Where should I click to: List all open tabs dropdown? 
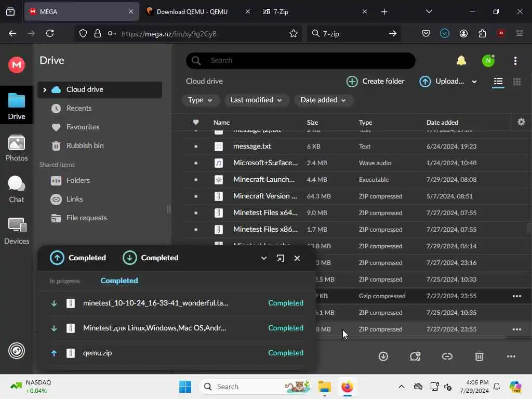point(429,11)
